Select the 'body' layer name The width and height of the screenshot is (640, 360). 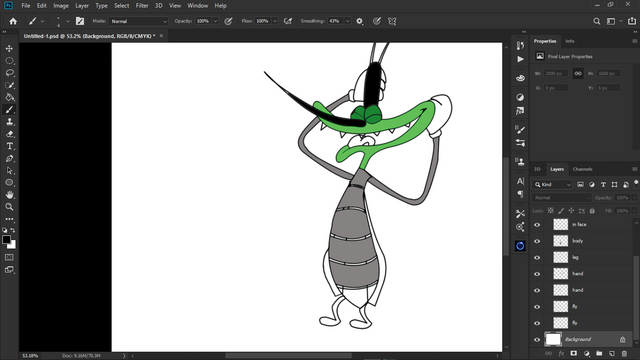pyautogui.click(x=578, y=241)
